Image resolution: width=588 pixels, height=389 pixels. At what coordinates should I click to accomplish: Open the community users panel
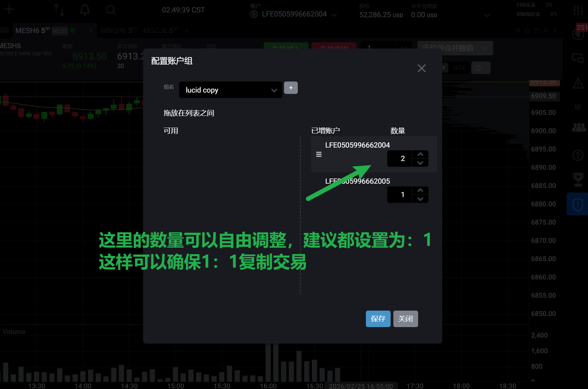[x=578, y=127]
